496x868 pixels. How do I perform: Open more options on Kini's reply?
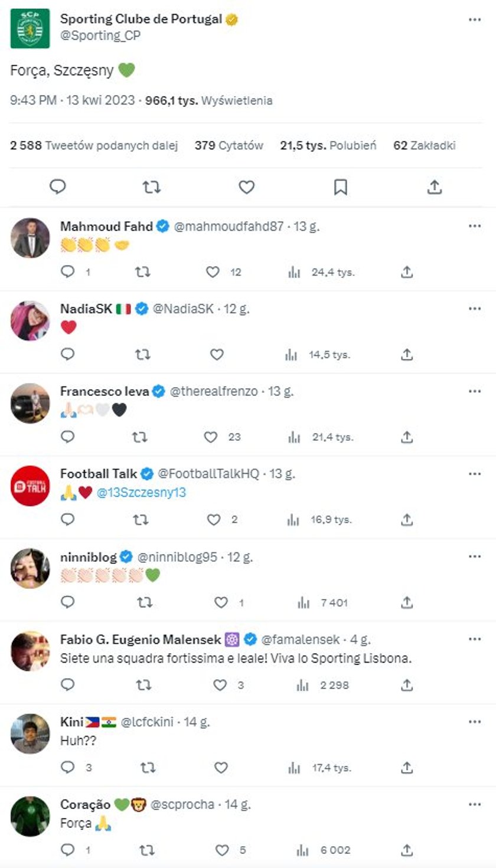[475, 722]
